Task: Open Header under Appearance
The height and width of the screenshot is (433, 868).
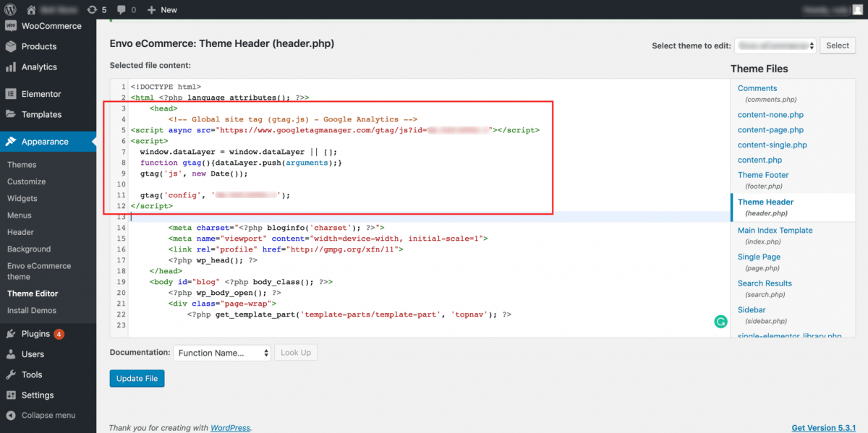Action: (x=20, y=232)
